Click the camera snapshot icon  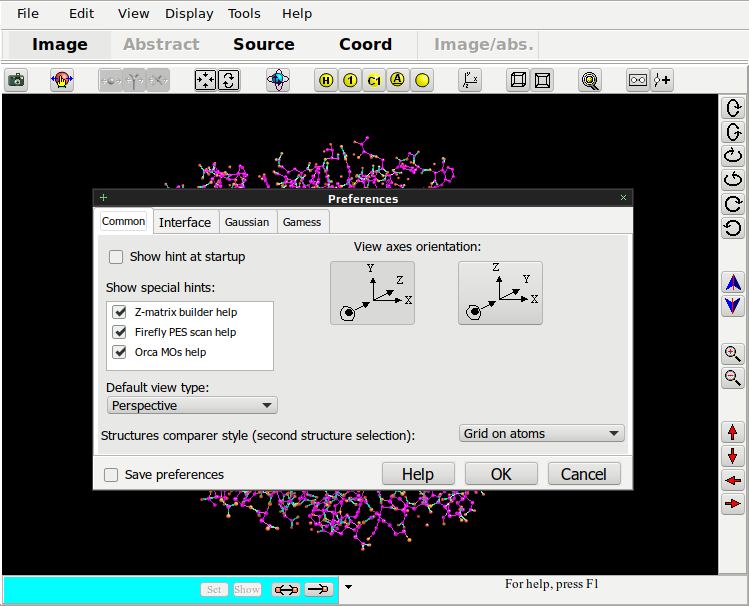pyautogui.click(x=16, y=80)
